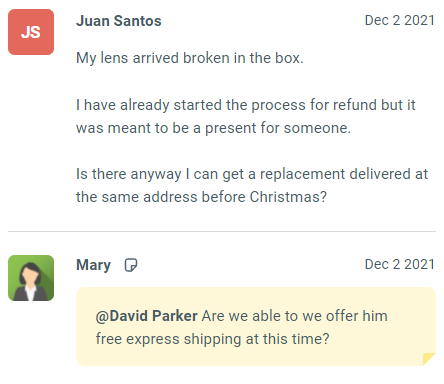Click the word Christmas in Juan's message
Image resolution: width=444 pixels, height=384 pixels.
click(285, 197)
